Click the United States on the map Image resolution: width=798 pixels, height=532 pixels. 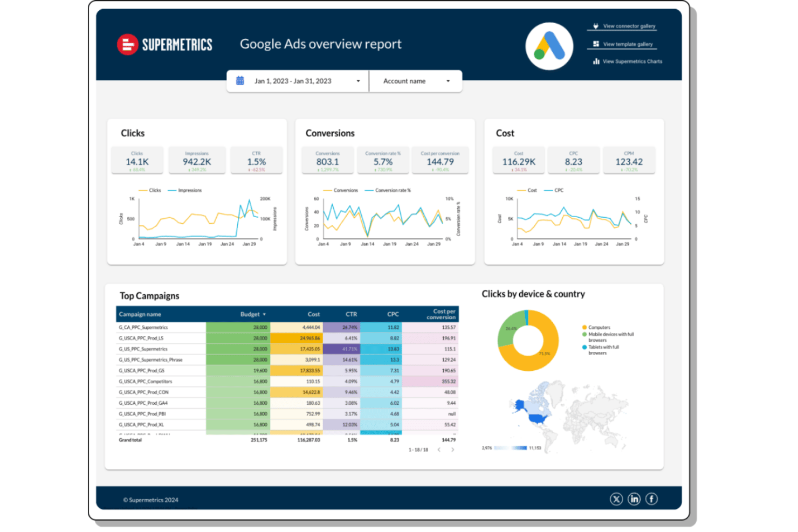coord(538,418)
